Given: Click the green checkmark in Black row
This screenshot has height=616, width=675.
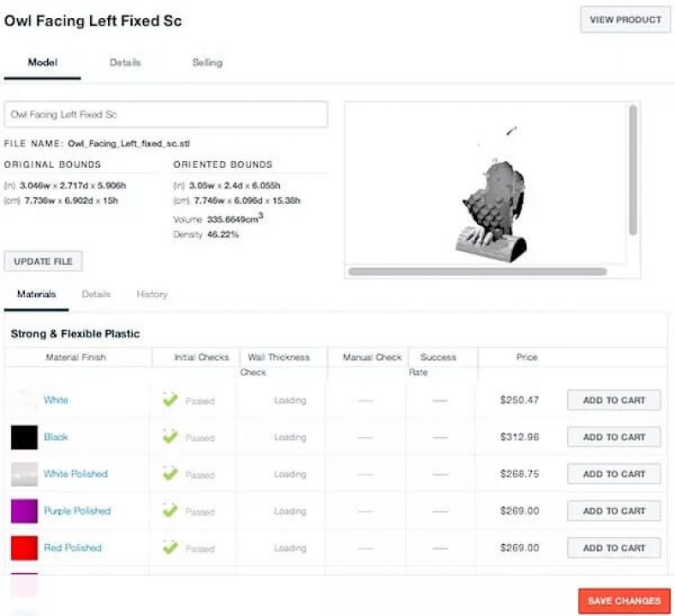Looking at the screenshot, I should (x=170, y=436).
